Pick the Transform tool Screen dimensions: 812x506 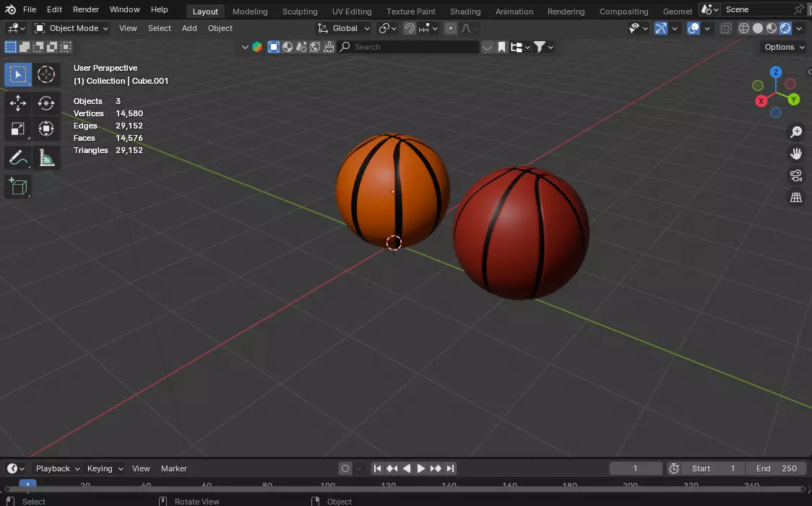[46, 128]
